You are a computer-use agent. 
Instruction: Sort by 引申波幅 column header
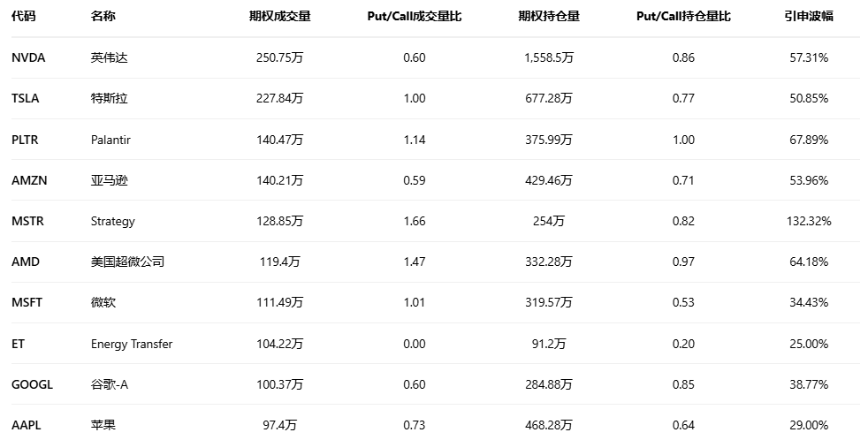click(809, 17)
